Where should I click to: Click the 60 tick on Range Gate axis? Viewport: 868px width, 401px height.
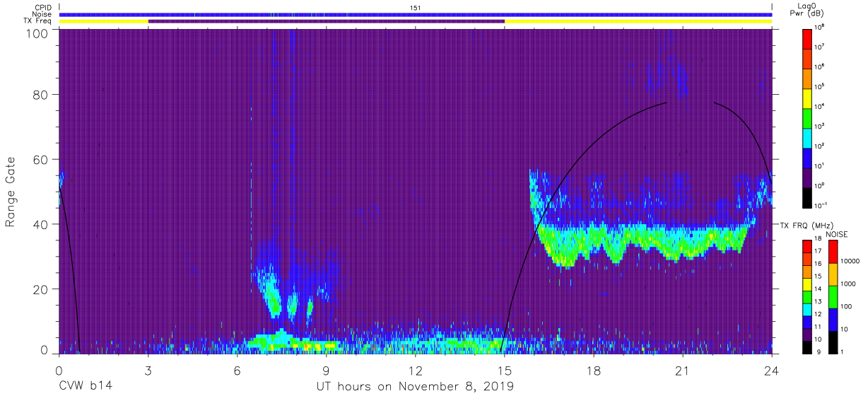coord(40,159)
